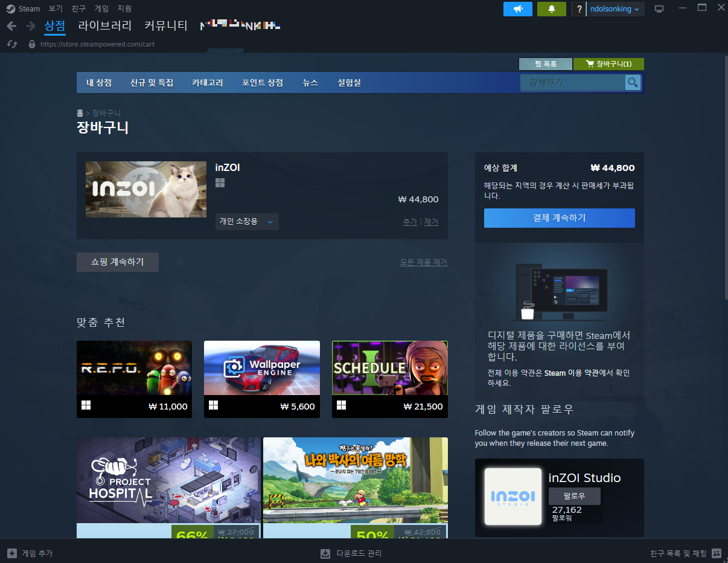Click the 찜 목록 wishlist button

[545, 64]
